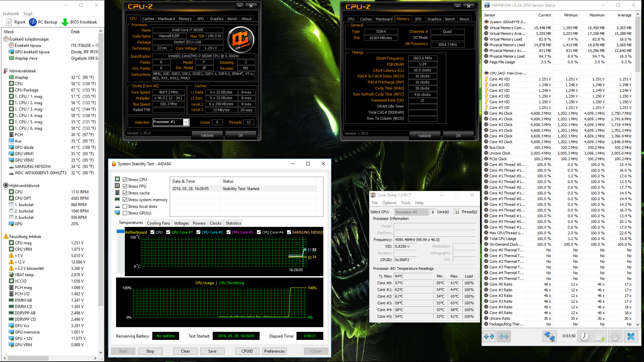Open AIDA64 Súgó menu

pos(28,14)
